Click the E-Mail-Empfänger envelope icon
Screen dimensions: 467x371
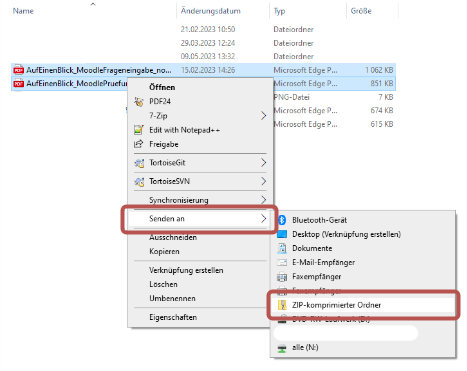(x=282, y=262)
